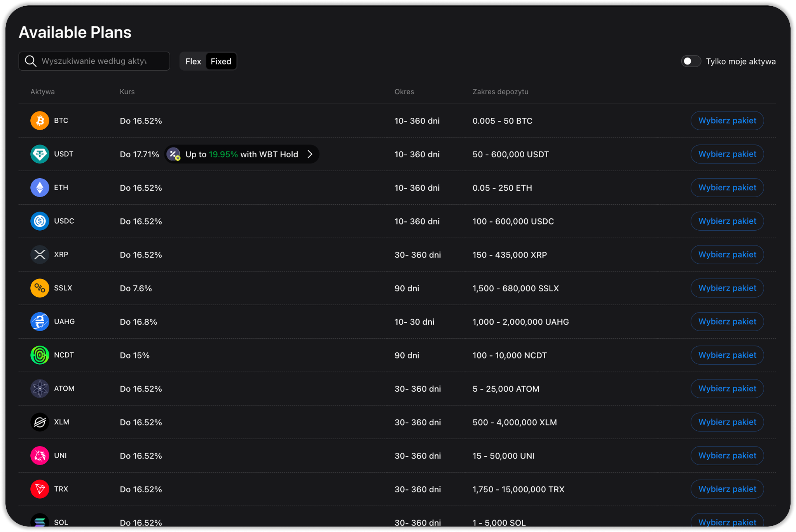The image size is (796, 532).
Task: Open Up to 19.95% with WBT Hold banner
Action: [242, 154]
